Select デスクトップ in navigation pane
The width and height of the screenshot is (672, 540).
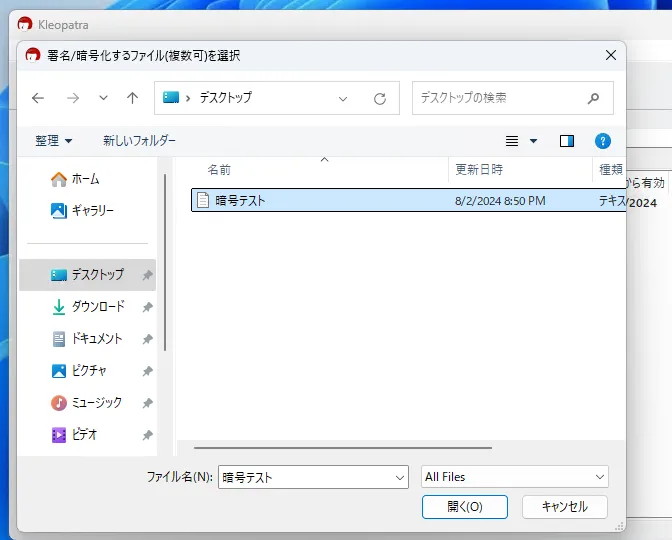pyautogui.click(x=87, y=275)
